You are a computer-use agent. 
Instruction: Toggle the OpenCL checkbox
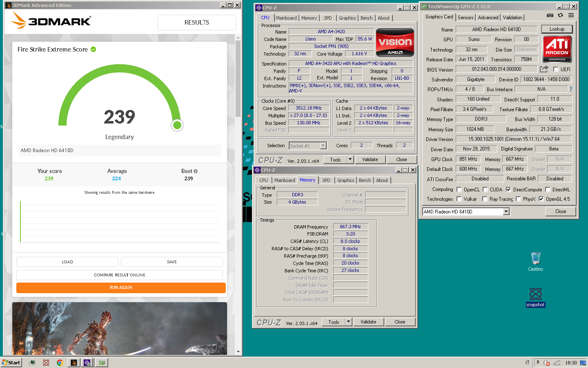pyautogui.click(x=459, y=190)
